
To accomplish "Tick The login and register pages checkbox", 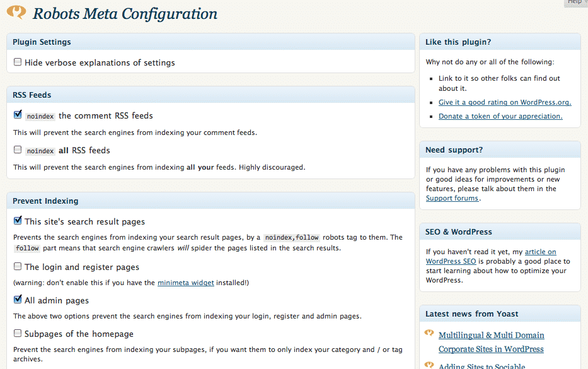I will click(18, 266).
